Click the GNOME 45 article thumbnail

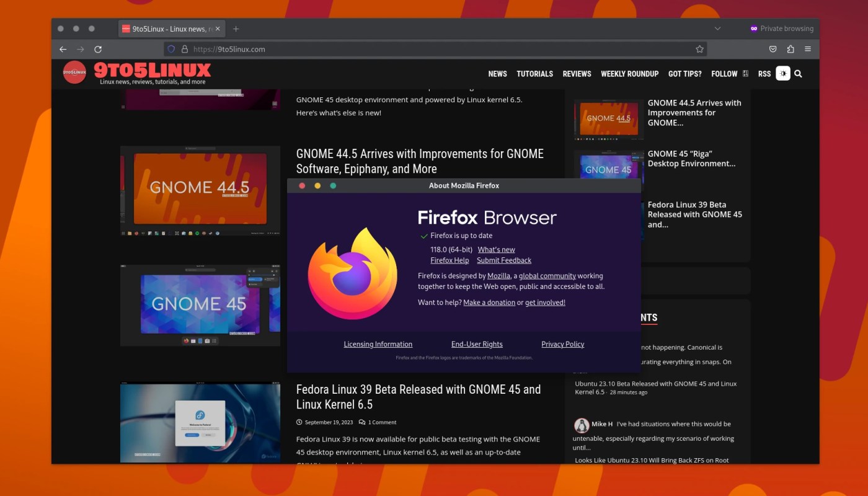click(x=200, y=305)
